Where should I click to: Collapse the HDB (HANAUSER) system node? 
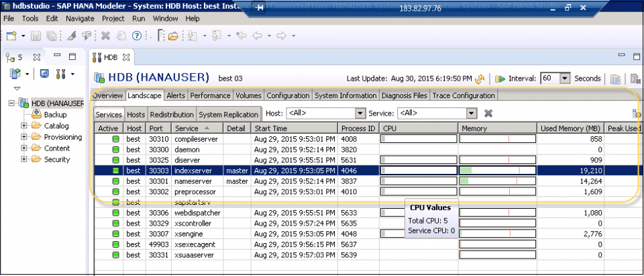pyautogui.click(x=13, y=103)
